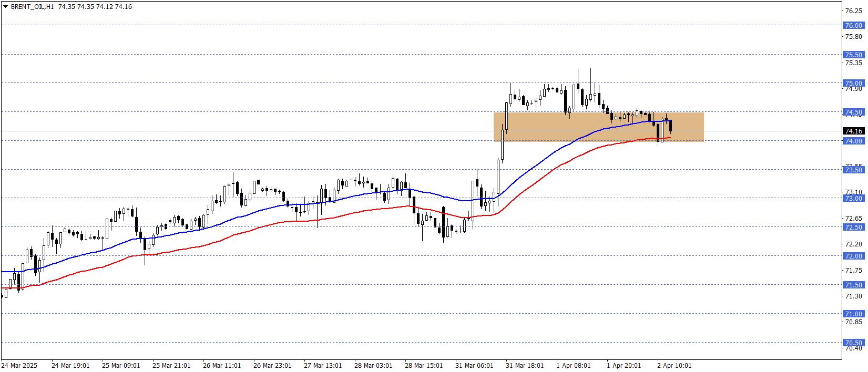The width and height of the screenshot is (868, 372).
Task: Click the 26 Mar 11:01 time label
Action: [x=222, y=365]
